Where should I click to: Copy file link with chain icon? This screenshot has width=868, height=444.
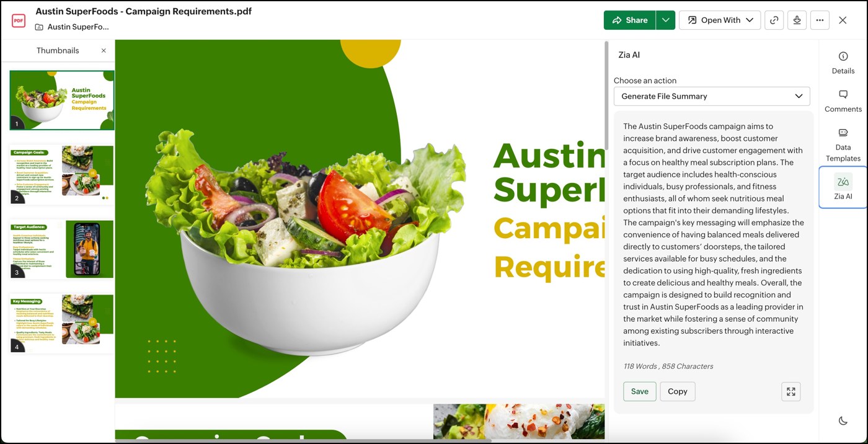pos(774,20)
